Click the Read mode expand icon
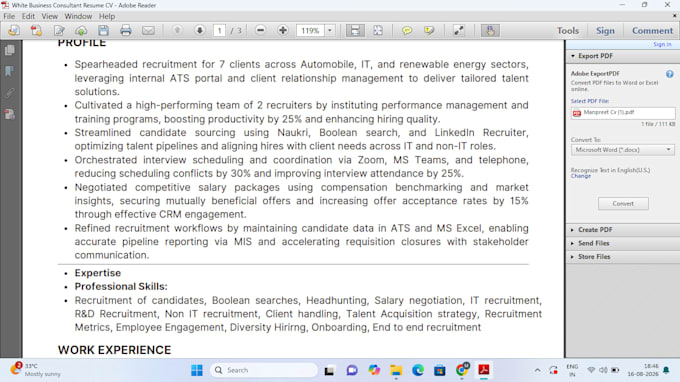The height and width of the screenshot is (382, 680). [458, 30]
